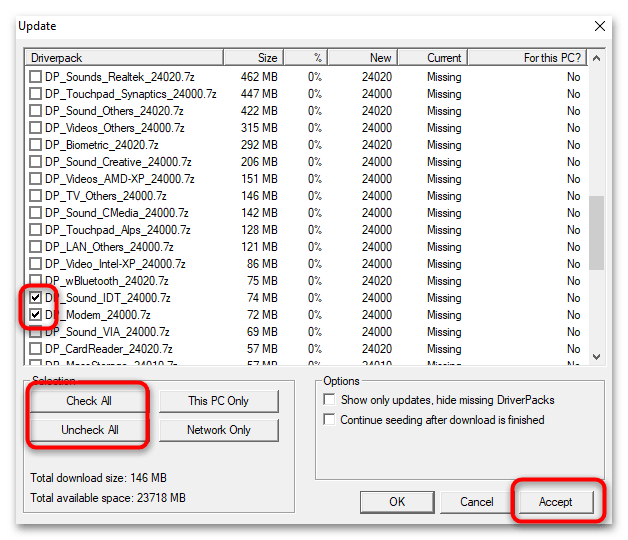Click Total download size: 146 MB text

pyautogui.click(x=98, y=478)
